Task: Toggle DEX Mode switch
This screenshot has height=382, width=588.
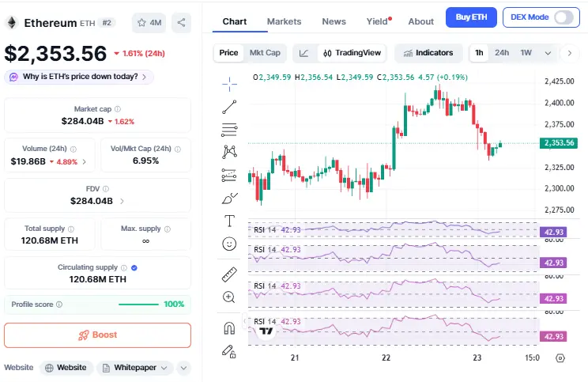Action: tap(564, 17)
